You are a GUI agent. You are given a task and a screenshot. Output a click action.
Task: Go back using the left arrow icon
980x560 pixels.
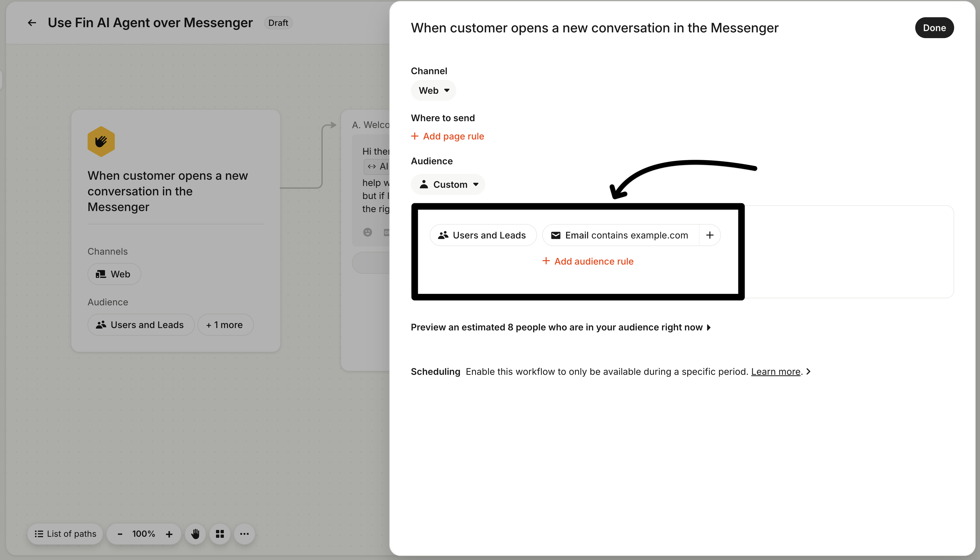click(x=32, y=23)
